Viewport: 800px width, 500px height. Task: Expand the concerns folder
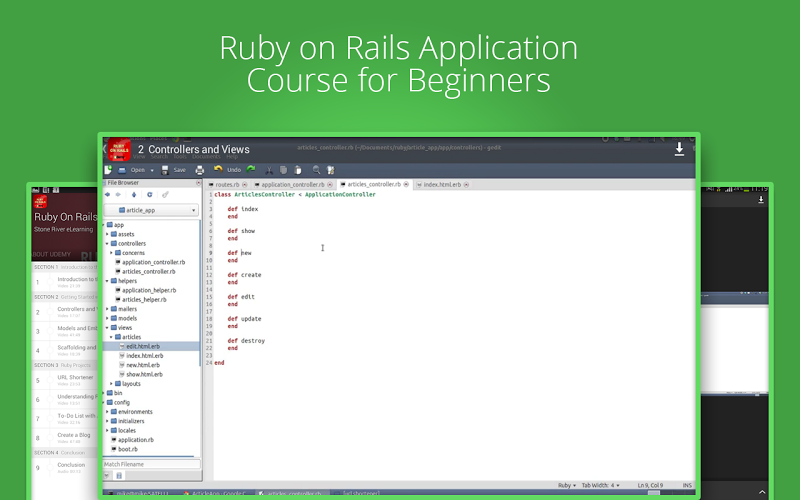click(111, 253)
